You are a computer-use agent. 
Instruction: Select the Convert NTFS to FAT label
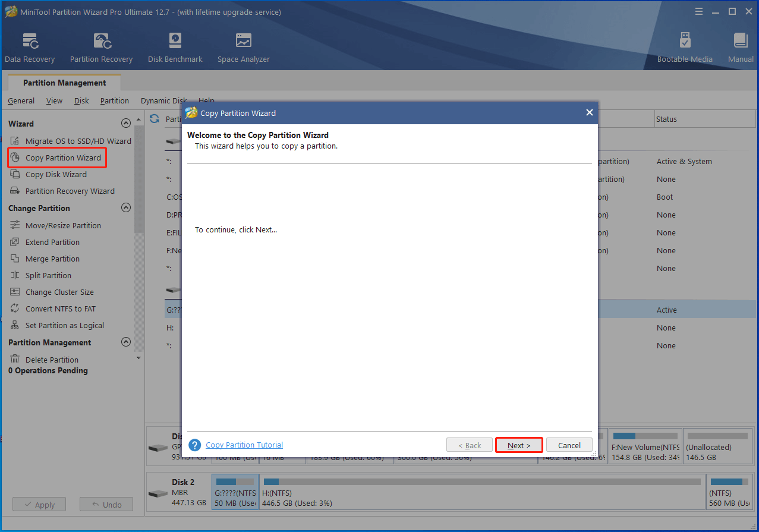61,309
